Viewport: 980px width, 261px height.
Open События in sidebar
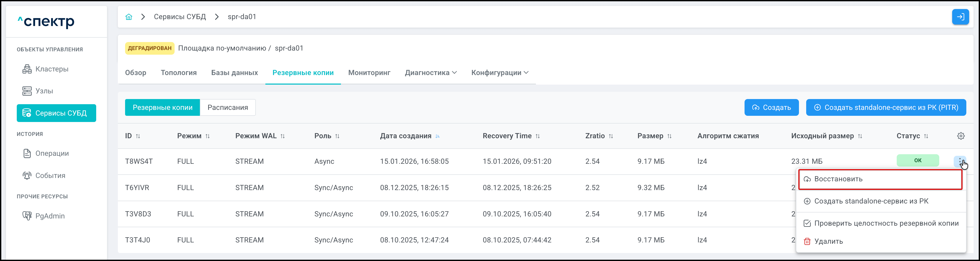pos(50,175)
